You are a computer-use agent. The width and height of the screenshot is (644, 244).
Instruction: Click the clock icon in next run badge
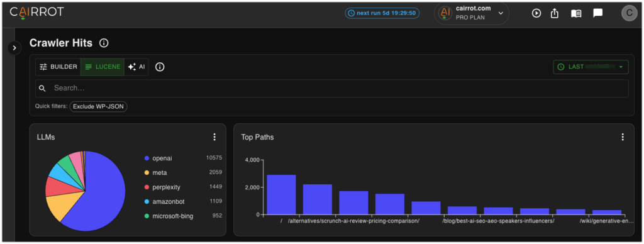pyautogui.click(x=351, y=13)
